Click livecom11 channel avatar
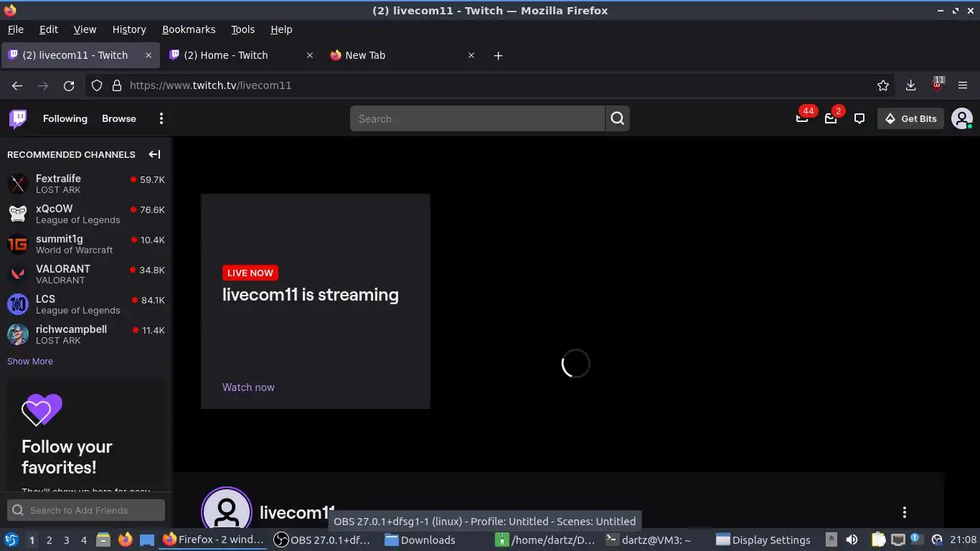Image resolution: width=980 pixels, height=551 pixels. [x=227, y=509]
